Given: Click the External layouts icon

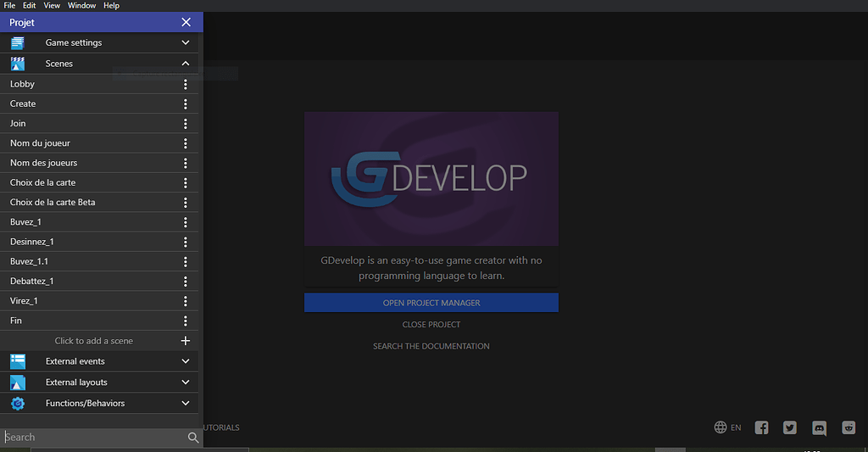Looking at the screenshot, I should point(18,382).
